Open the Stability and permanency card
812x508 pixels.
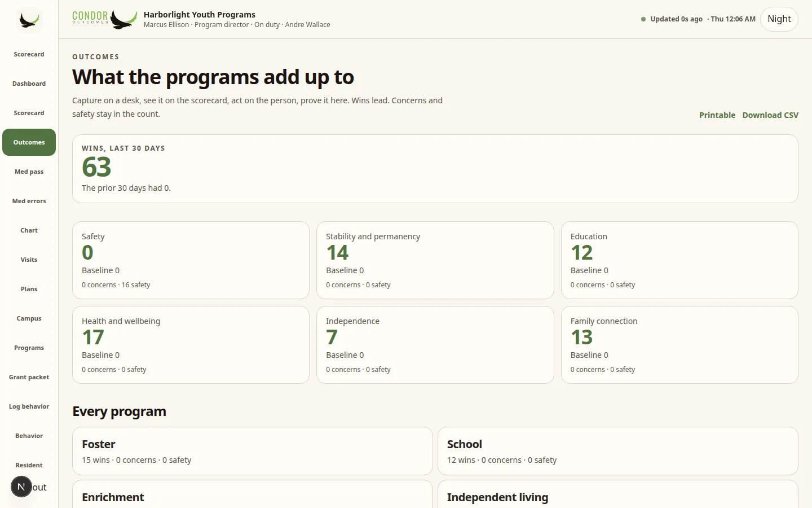[x=435, y=260]
